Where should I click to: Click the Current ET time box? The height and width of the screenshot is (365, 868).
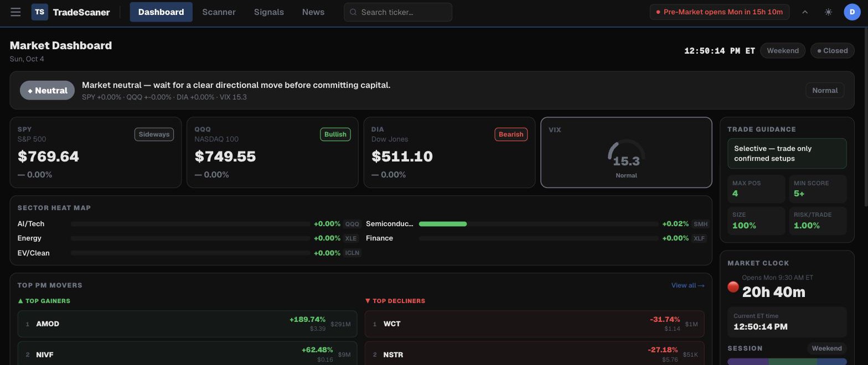[x=787, y=322]
